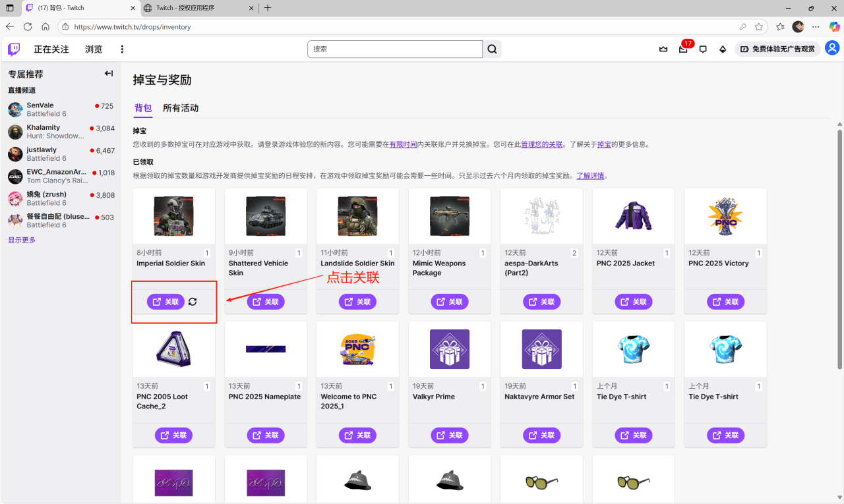844x504 pixels.
Task: Click 关联 under Landslide Soldier Skin
Action: 357,302
